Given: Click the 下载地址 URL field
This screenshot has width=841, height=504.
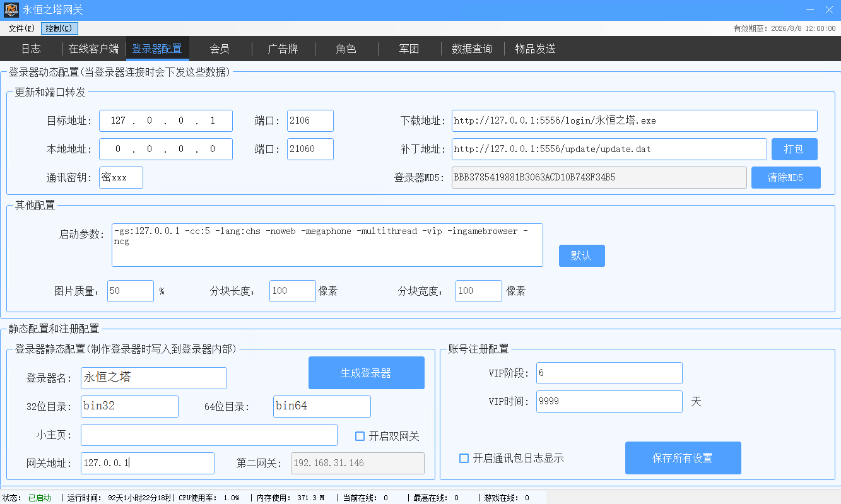Looking at the screenshot, I should [x=635, y=120].
